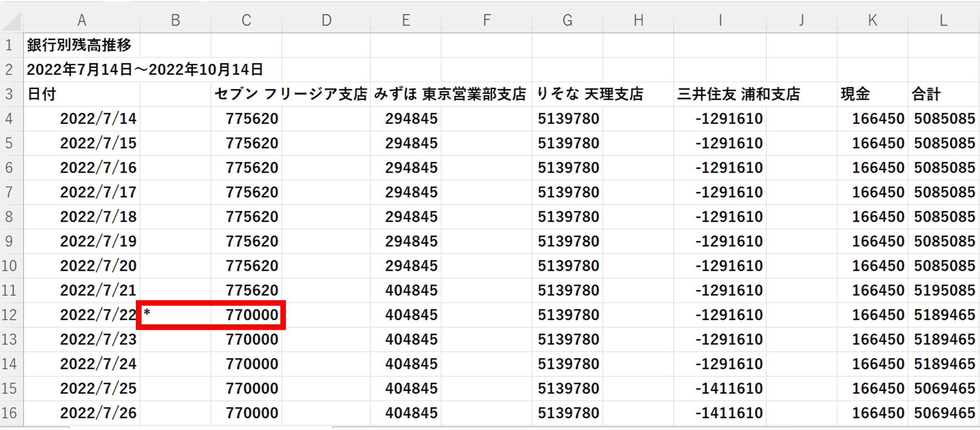Click total 5195085 in row 11

coord(944,291)
